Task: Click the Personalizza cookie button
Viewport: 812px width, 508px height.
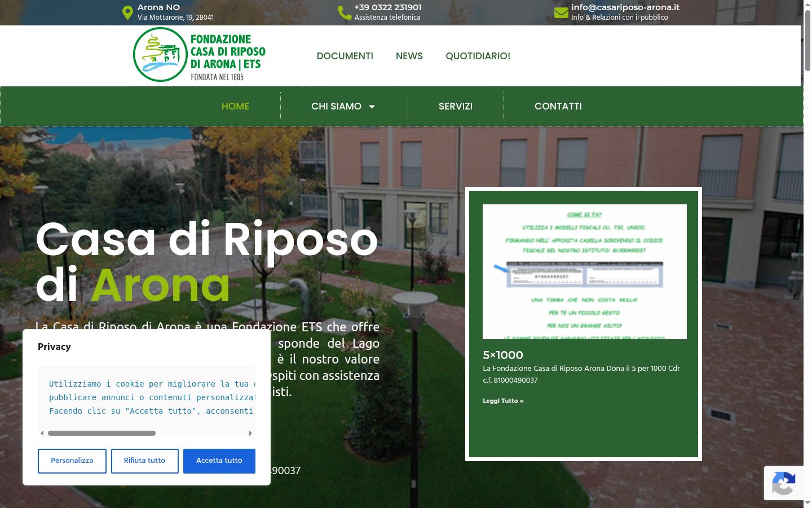Action: [x=72, y=461]
